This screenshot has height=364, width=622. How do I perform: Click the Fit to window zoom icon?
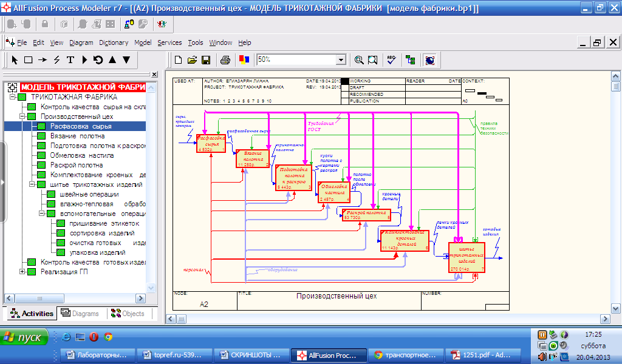click(x=372, y=60)
